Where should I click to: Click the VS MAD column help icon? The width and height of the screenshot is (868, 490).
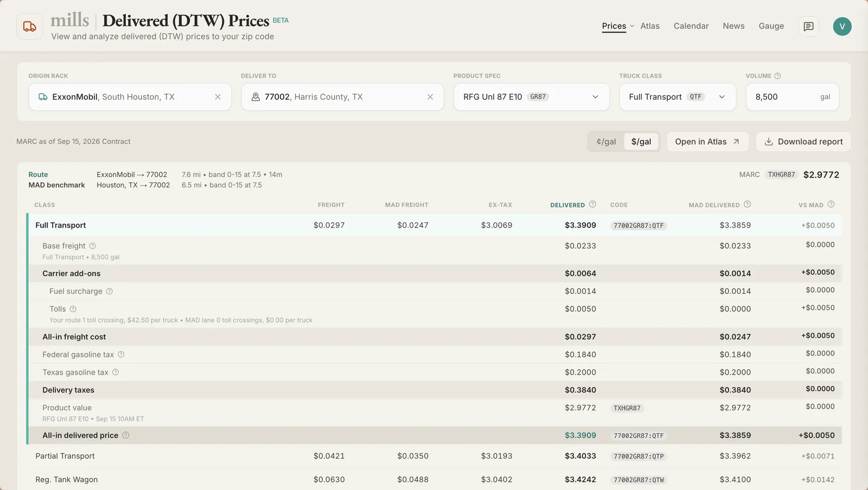[x=831, y=204]
